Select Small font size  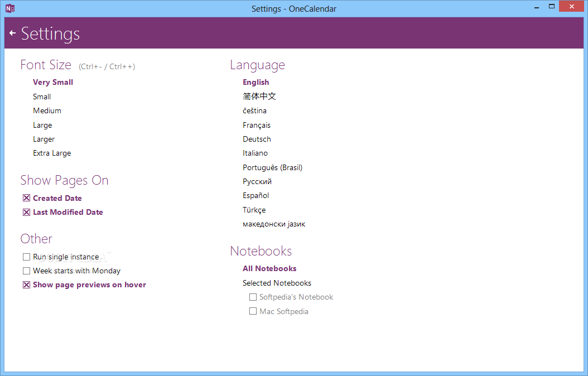point(42,97)
